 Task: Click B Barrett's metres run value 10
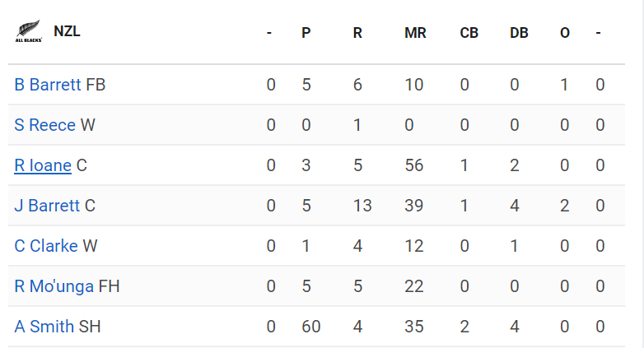(414, 85)
